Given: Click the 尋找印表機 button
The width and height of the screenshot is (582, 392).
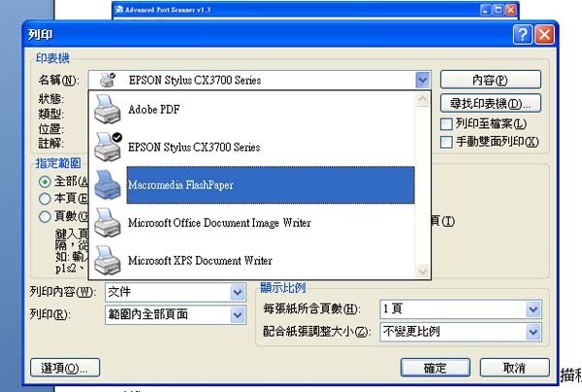Looking at the screenshot, I should (x=490, y=103).
